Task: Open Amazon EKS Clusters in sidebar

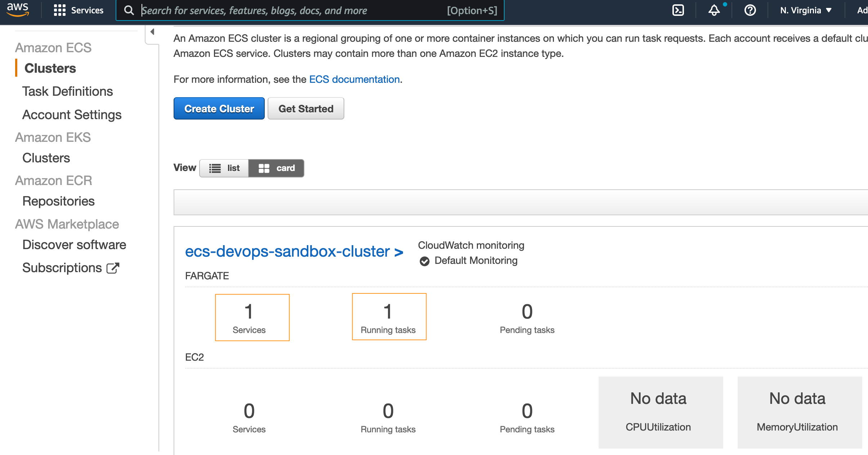Action: 46,158
